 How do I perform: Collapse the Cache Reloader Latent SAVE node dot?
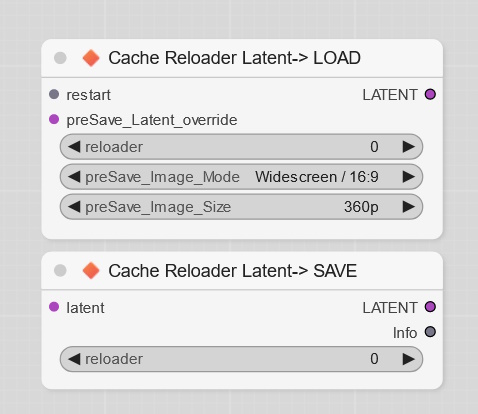tap(60, 270)
